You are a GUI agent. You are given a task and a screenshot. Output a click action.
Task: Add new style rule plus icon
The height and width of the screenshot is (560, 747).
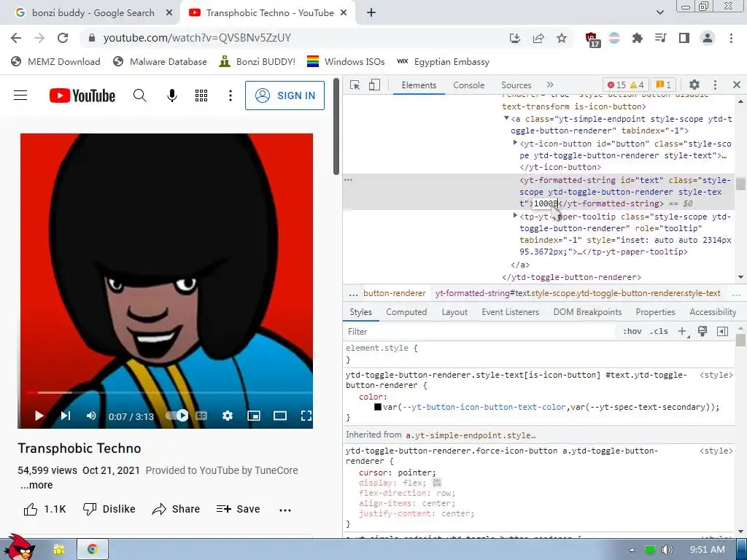pos(682,332)
